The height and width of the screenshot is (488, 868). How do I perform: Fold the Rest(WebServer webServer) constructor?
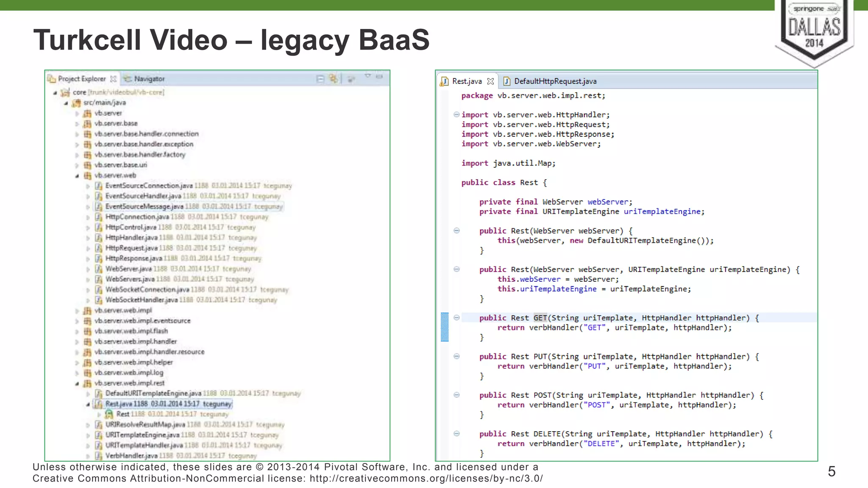pos(456,231)
